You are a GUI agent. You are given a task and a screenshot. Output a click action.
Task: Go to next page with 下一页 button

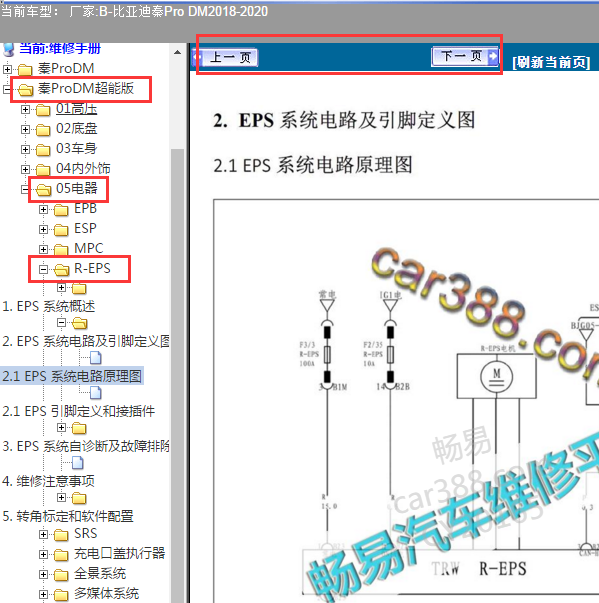[x=465, y=57]
